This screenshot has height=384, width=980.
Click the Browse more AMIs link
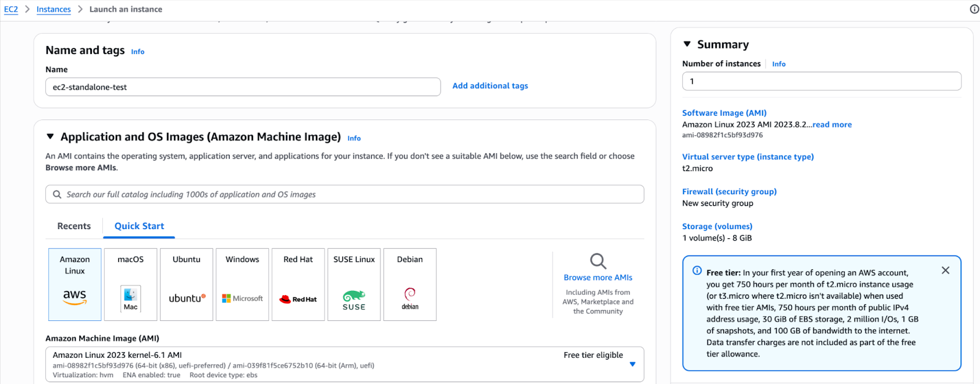click(x=598, y=277)
